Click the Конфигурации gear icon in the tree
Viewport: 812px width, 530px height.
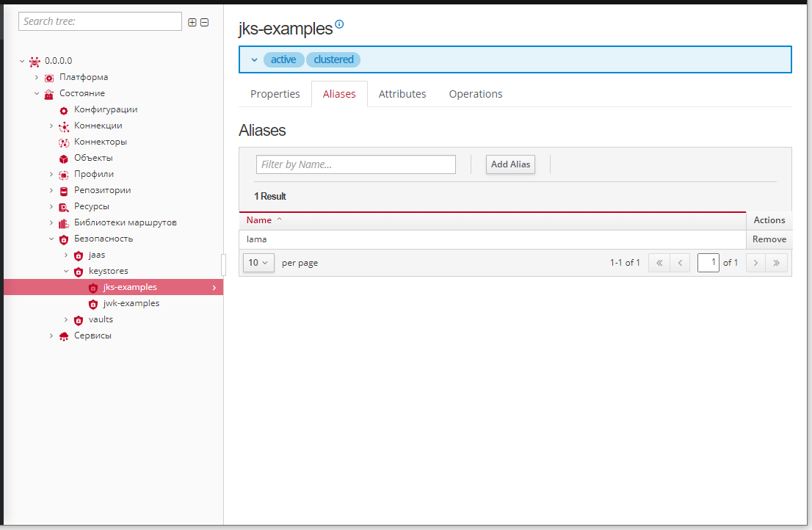click(x=64, y=110)
